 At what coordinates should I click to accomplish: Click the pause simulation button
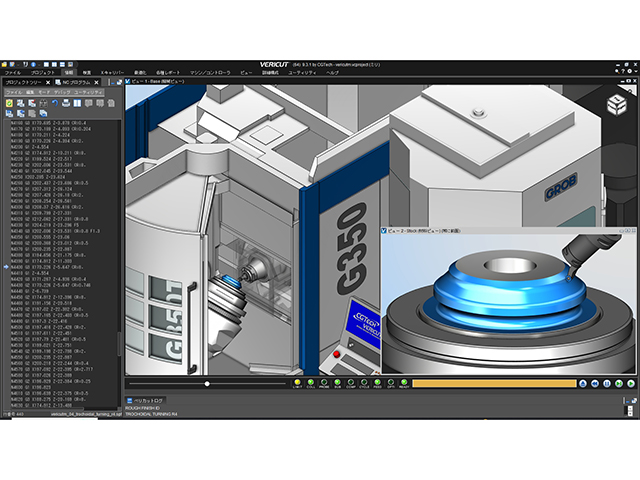click(607, 384)
